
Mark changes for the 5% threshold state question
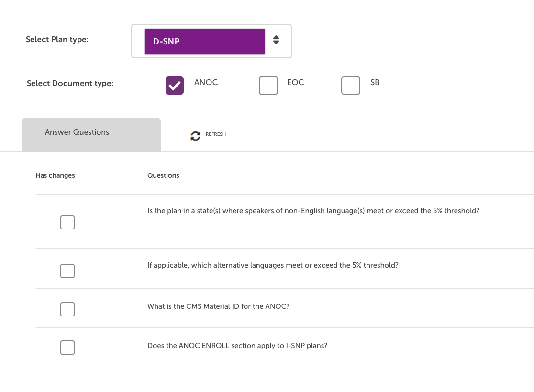pyautogui.click(x=67, y=222)
